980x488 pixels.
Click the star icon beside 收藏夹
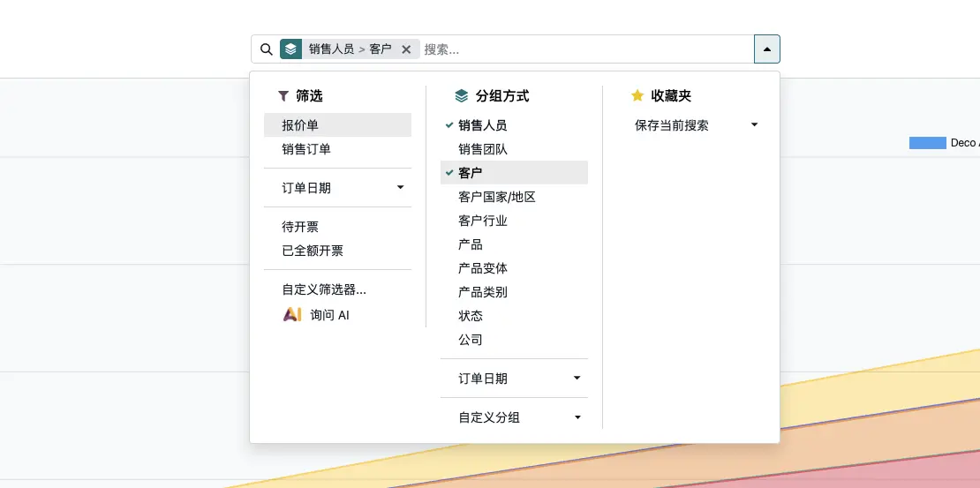(637, 95)
